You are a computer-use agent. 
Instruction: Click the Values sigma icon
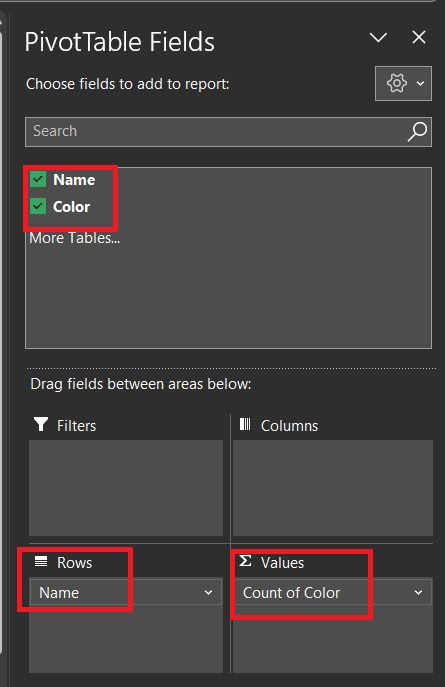[245, 561]
